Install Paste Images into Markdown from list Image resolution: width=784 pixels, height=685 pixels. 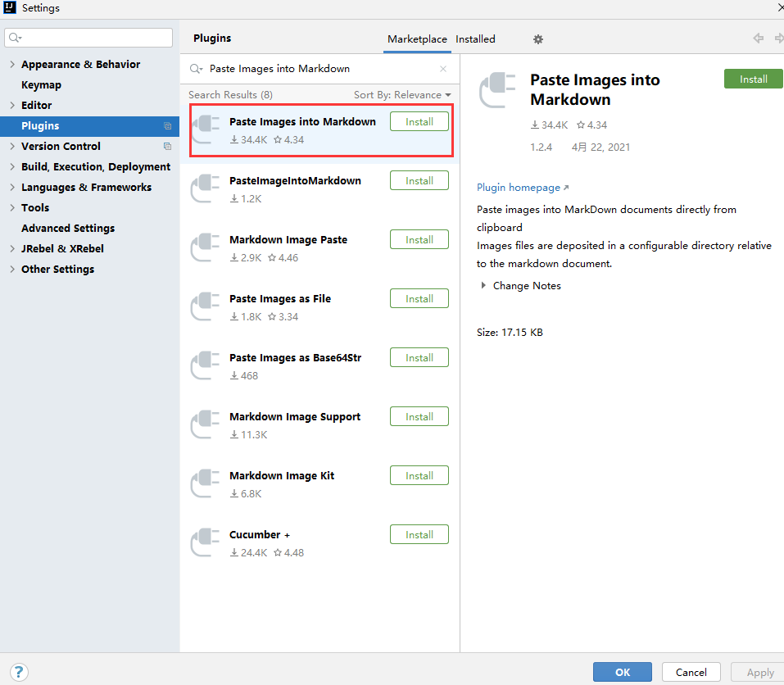click(419, 122)
